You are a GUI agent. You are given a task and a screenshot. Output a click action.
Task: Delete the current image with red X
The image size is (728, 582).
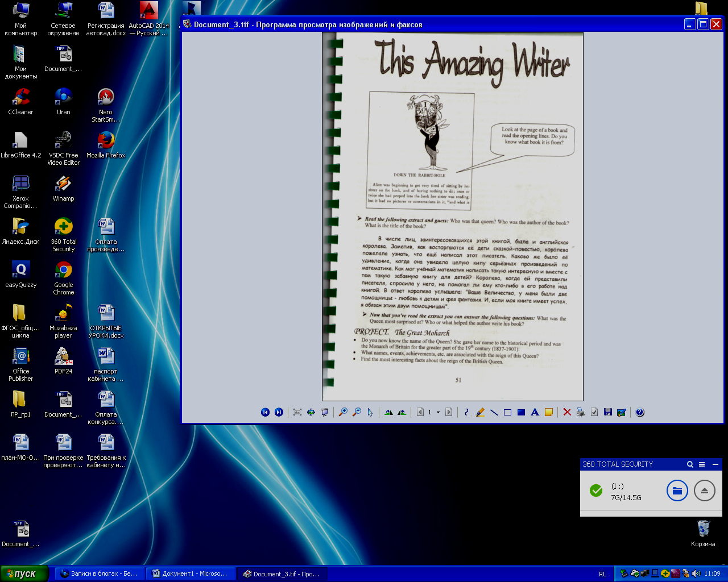click(567, 412)
